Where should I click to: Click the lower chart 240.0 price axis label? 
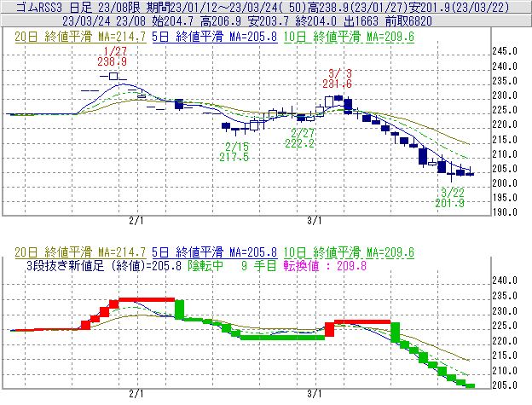click(505, 281)
